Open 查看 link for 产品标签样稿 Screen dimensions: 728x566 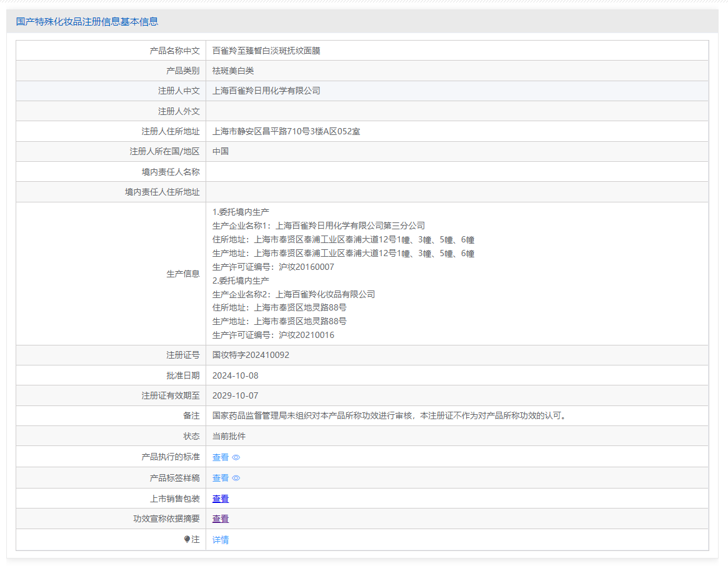tap(221, 479)
